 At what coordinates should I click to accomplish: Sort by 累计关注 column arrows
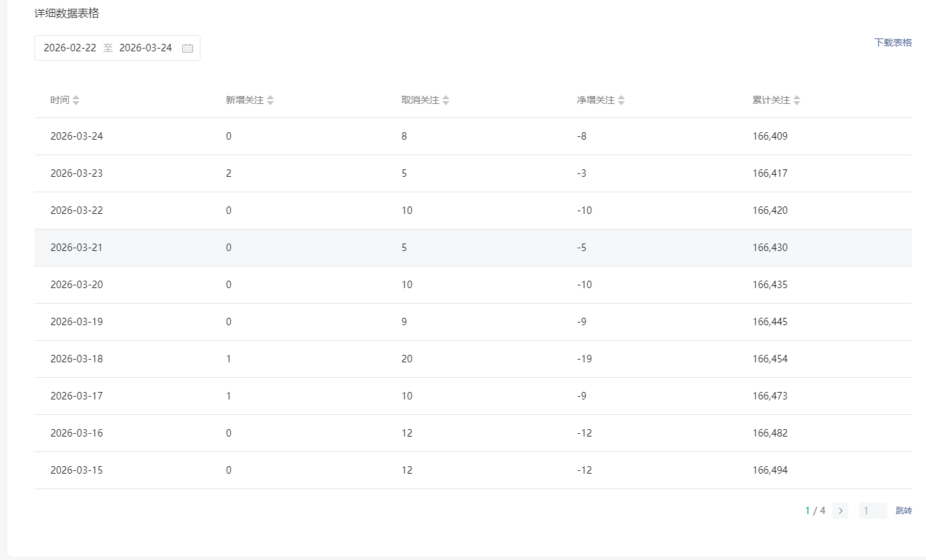coord(797,100)
